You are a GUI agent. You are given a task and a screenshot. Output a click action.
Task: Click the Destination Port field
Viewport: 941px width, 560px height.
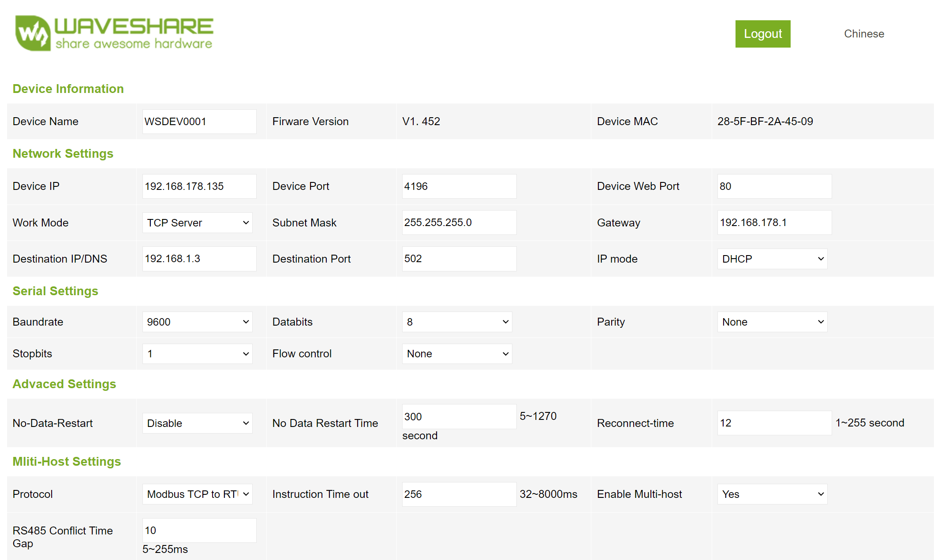click(459, 259)
